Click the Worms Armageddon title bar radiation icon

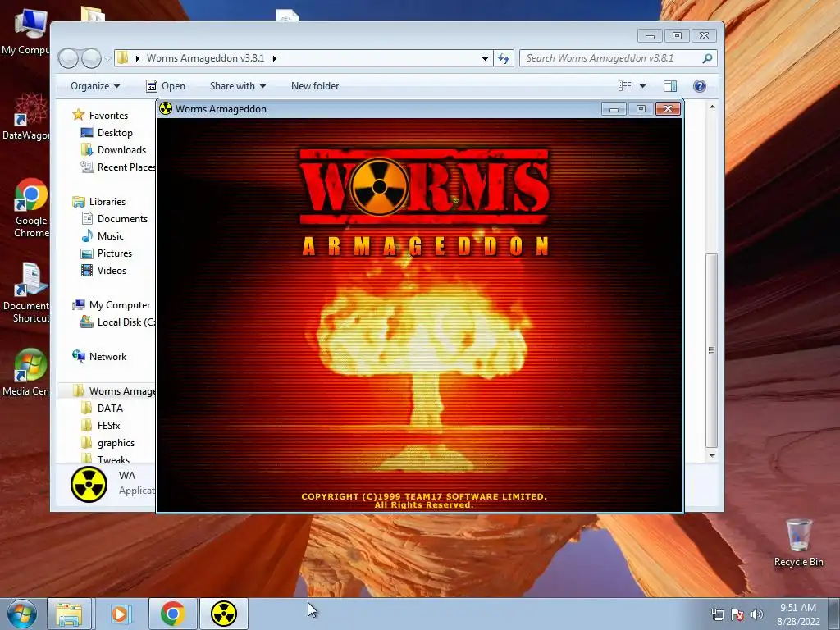166,109
